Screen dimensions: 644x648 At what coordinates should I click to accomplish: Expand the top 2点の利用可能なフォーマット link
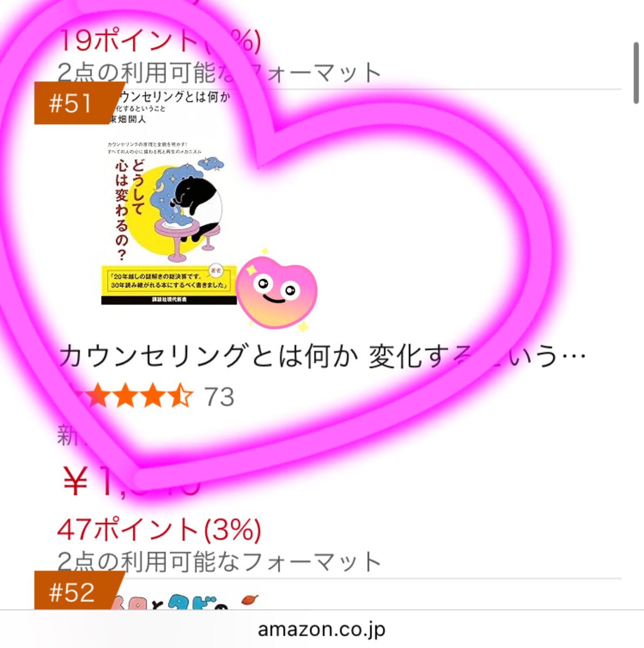(x=220, y=72)
